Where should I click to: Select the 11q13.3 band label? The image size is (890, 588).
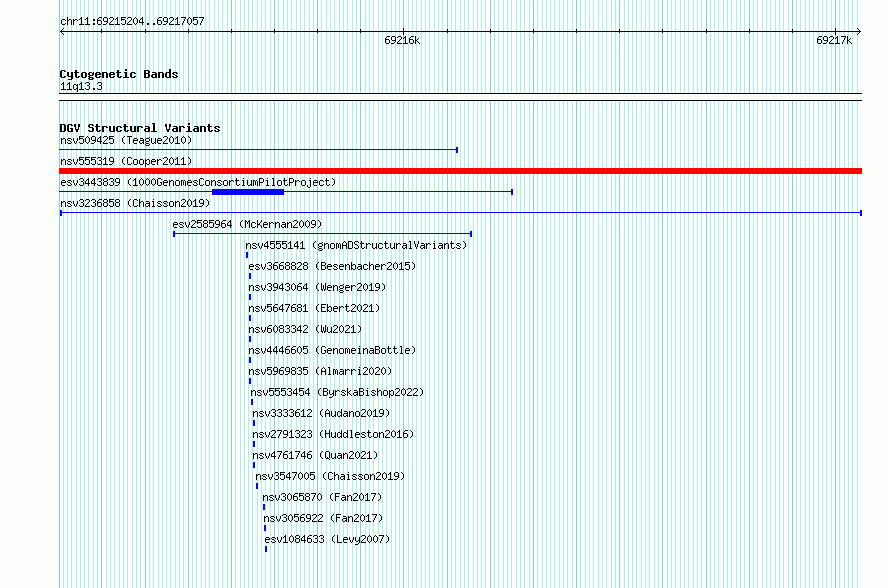coord(81,86)
